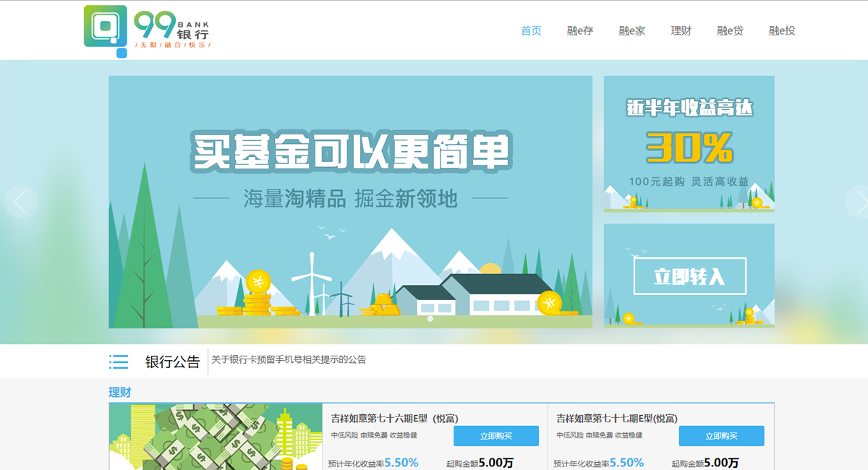Go to the 融e存 menu item
Image resolution: width=868 pixels, height=470 pixels.
coord(580,30)
